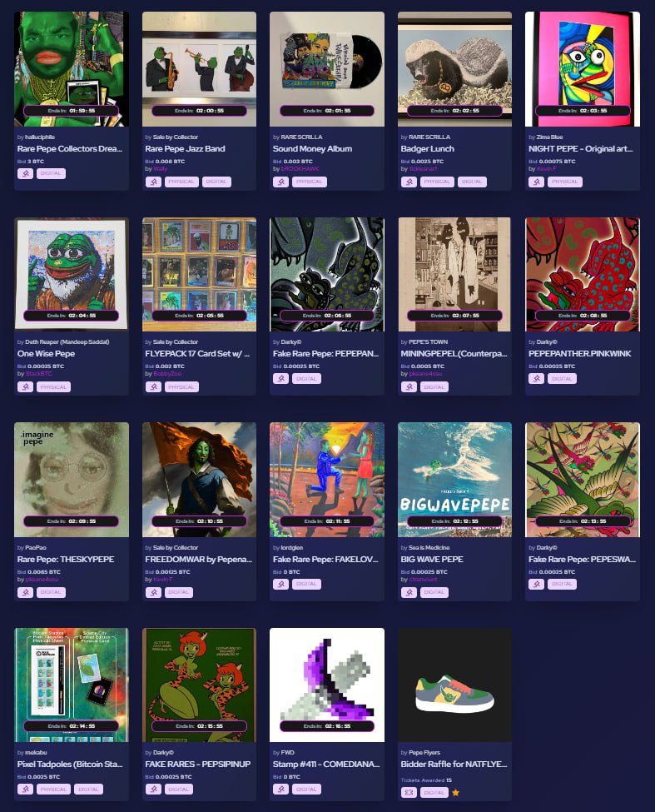Viewport: 655px width, 812px height.
Task: Click the gavel icon on FREEDOMWAR card
Action: (x=153, y=592)
